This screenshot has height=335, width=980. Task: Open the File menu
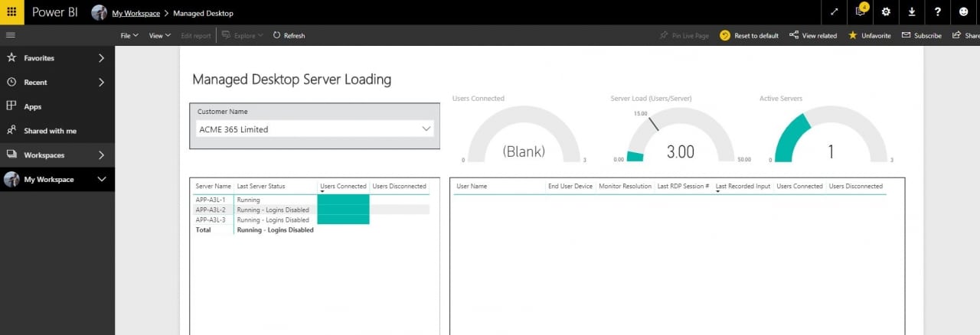tap(129, 35)
